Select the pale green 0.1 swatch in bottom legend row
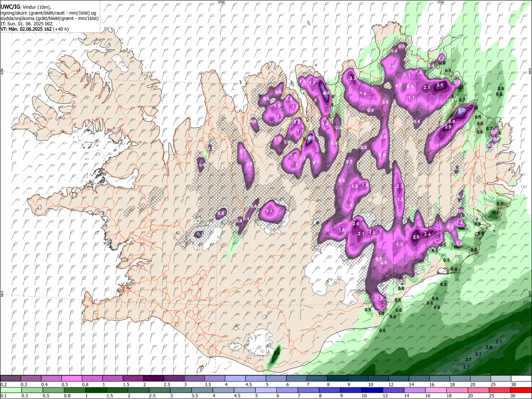The height and width of the screenshot is (399, 532). click(10, 390)
